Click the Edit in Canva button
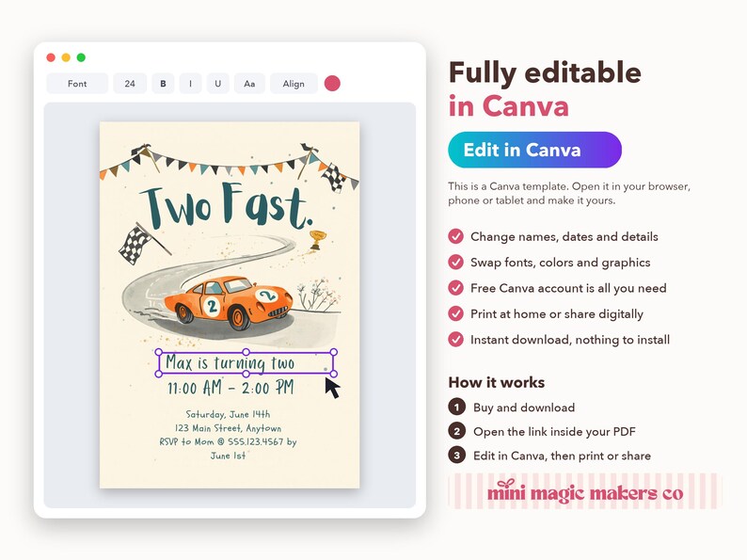747x560 pixels. tap(534, 150)
